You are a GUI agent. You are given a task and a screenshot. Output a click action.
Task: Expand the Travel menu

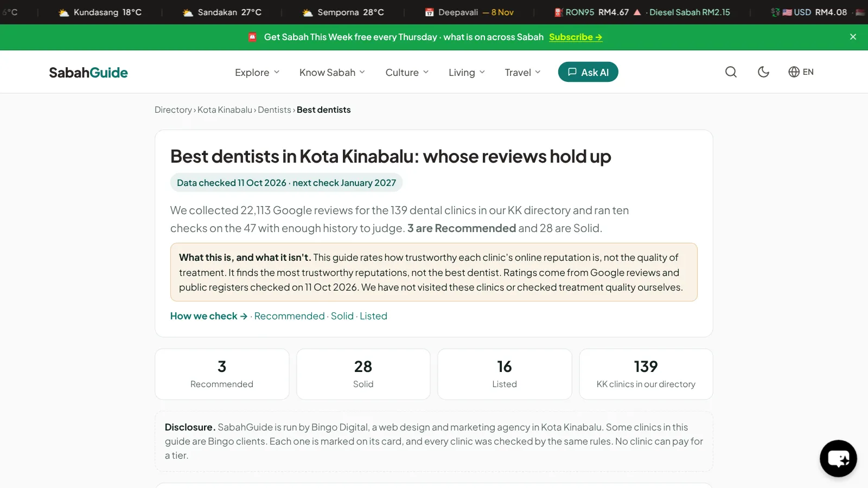pyautogui.click(x=522, y=73)
